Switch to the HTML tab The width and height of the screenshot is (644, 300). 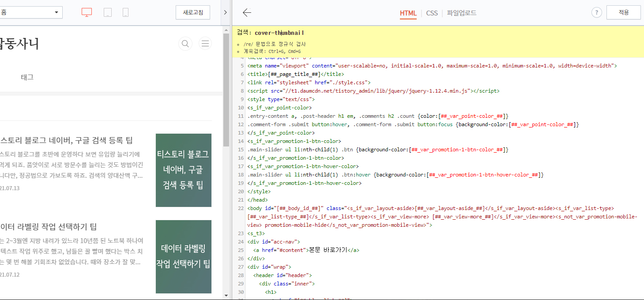[x=408, y=13]
